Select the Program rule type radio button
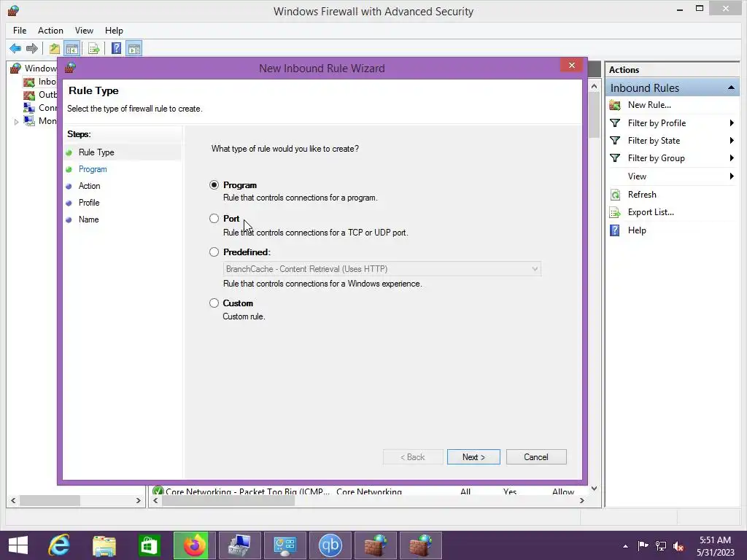Screen dimensions: 747x560 point(214,184)
